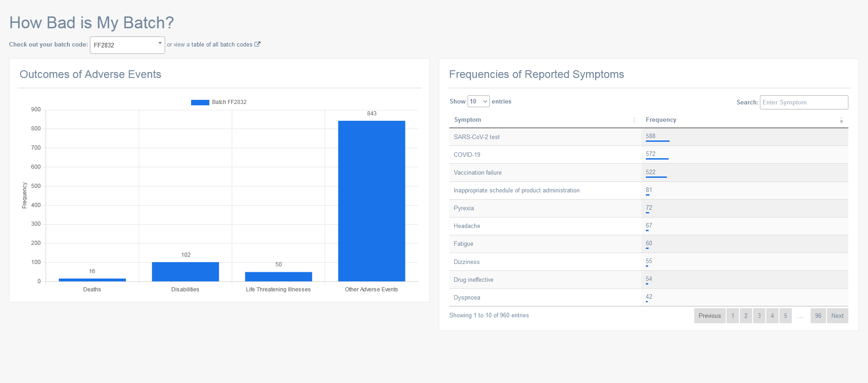Expand the Show entries count selector

click(x=478, y=101)
